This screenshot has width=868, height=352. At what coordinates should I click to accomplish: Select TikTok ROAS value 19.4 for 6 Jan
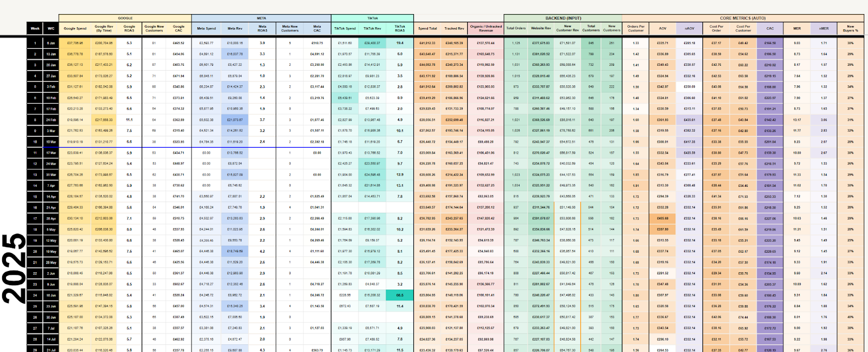[400, 43]
